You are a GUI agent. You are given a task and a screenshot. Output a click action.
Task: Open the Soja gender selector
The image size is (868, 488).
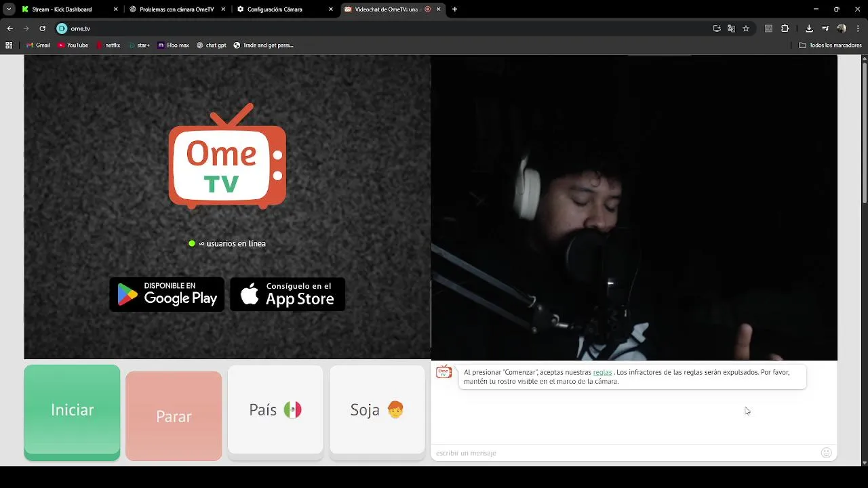coord(377,410)
